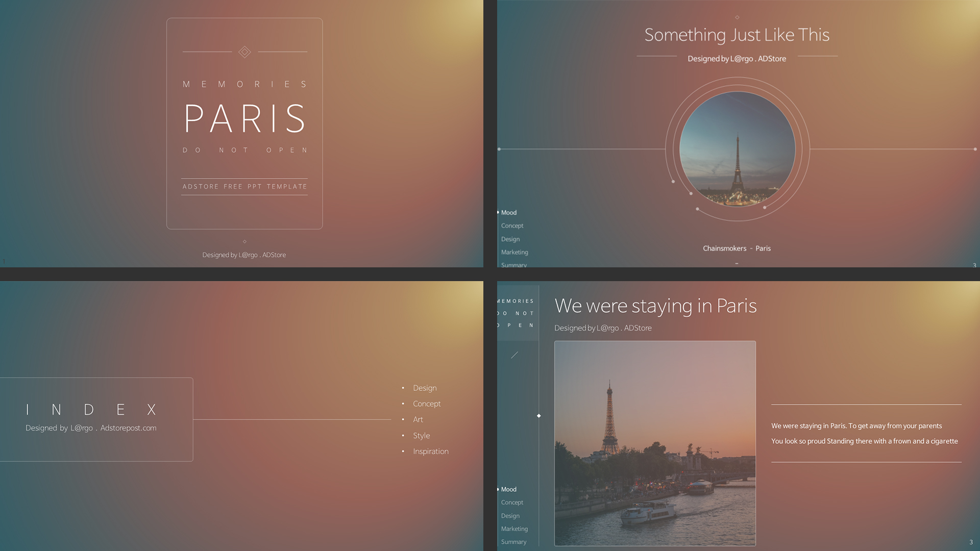Image resolution: width=980 pixels, height=551 pixels.
Task: Select Concept in the bottom-right slide sidebar
Action: 512,503
